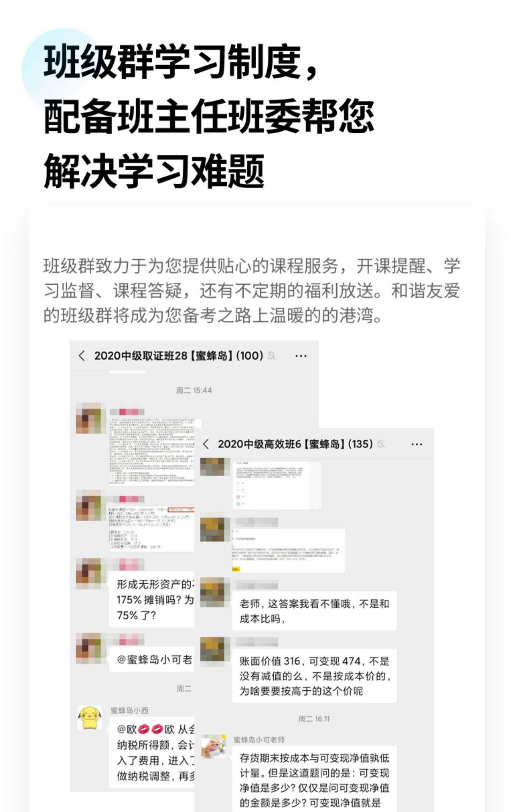Tap back arrow in 中级取证班28 chat header
The width and height of the screenshot is (525, 812).
coord(82,356)
